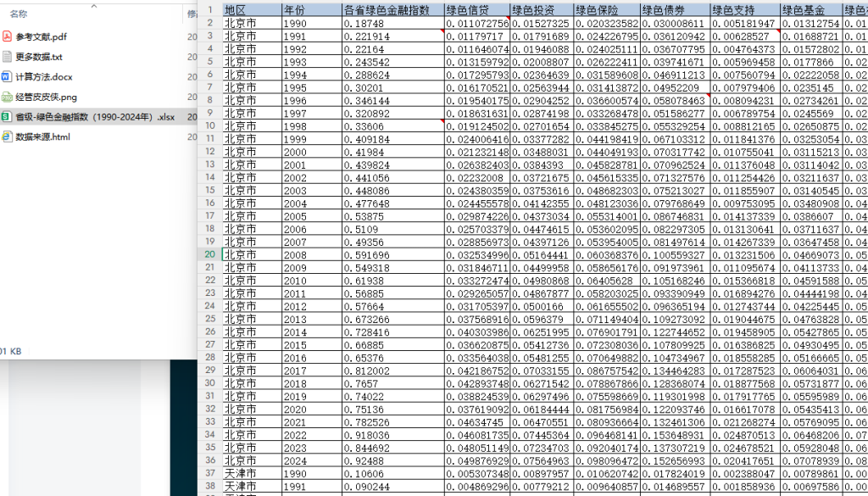The height and width of the screenshot is (496, 868).
Task: Select the 绿色债券 header cell
Action: [x=675, y=9]
